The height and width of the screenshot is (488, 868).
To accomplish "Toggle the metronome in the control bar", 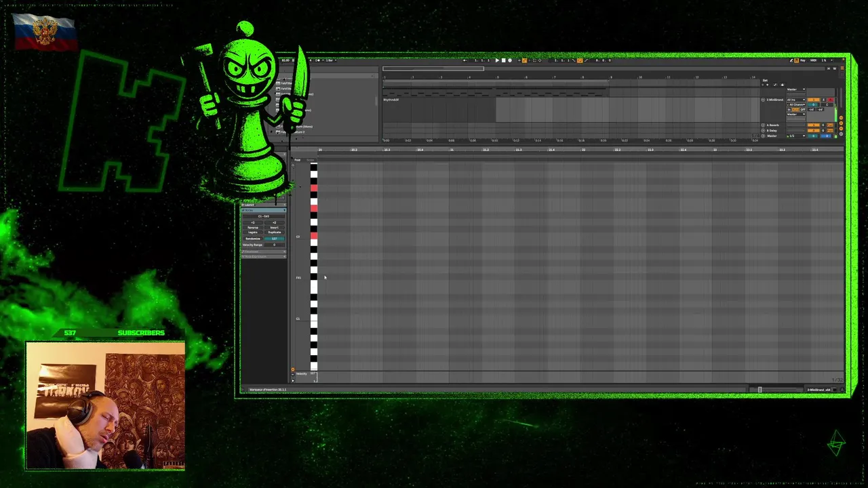I will click(x=317, y=60).
